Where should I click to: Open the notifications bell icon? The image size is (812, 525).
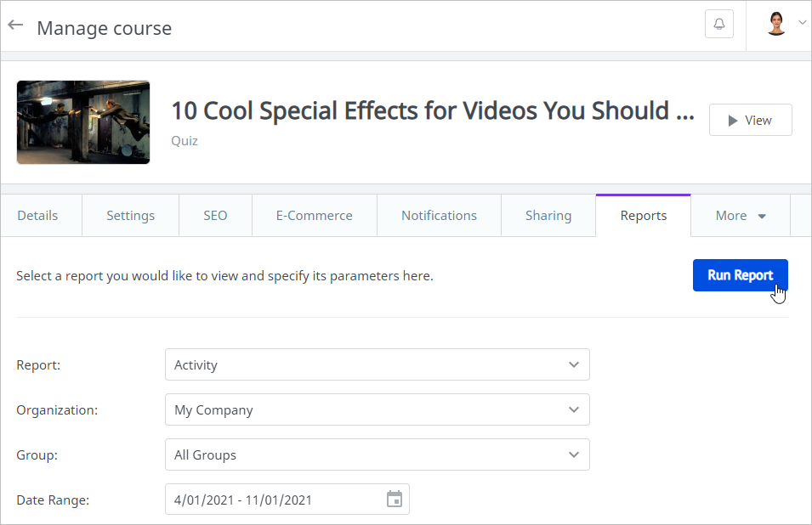click(x=718, y=24)
